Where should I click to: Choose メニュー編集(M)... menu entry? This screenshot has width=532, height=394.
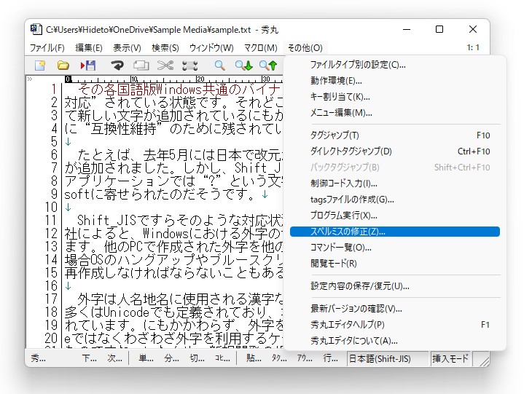tap(395, 113)
